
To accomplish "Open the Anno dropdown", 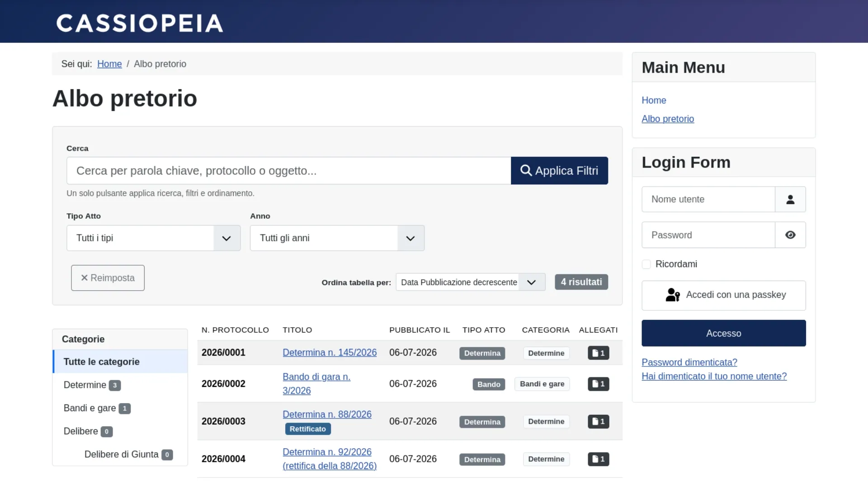I will click(x=337, y=238).
